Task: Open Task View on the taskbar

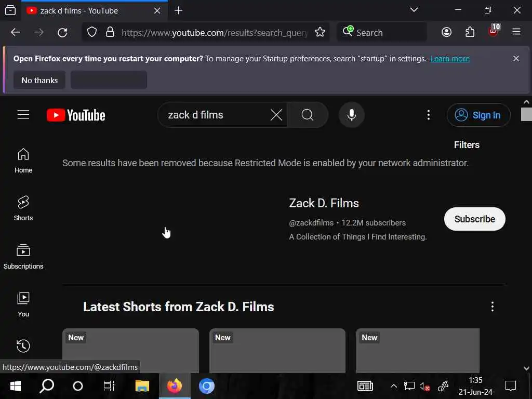Action: tap(109, 386)
